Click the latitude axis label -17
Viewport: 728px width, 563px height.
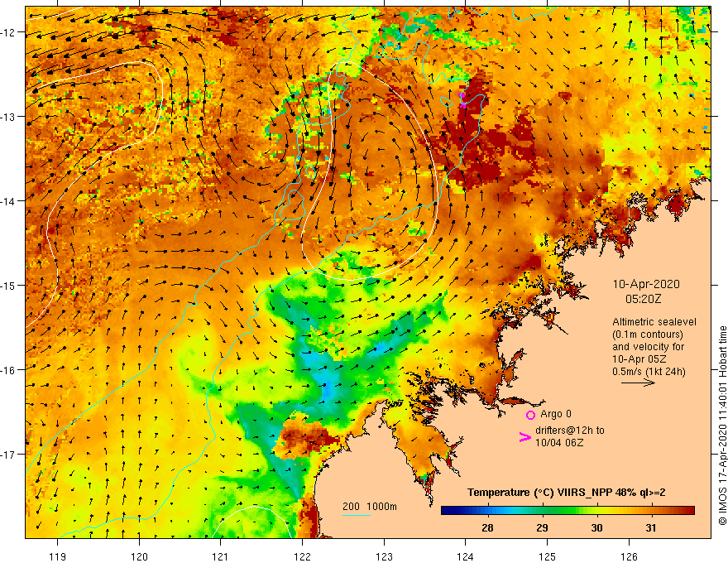point(8,454)
